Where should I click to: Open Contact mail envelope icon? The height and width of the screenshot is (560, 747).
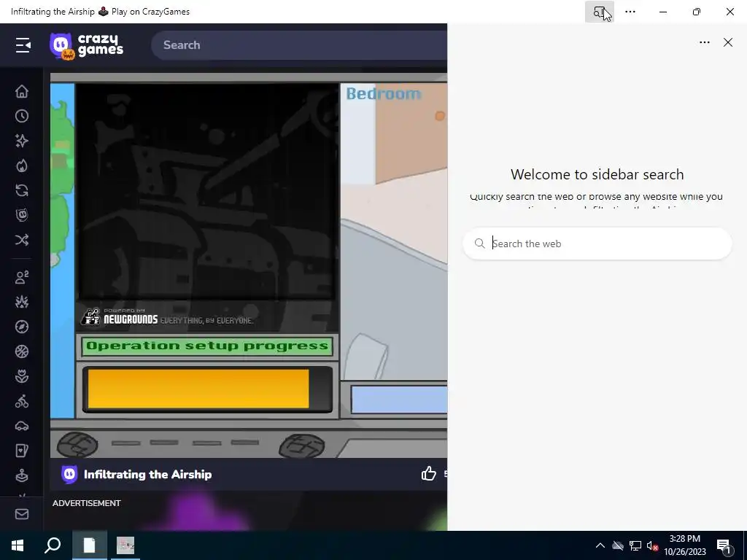[x=21, y=514]
